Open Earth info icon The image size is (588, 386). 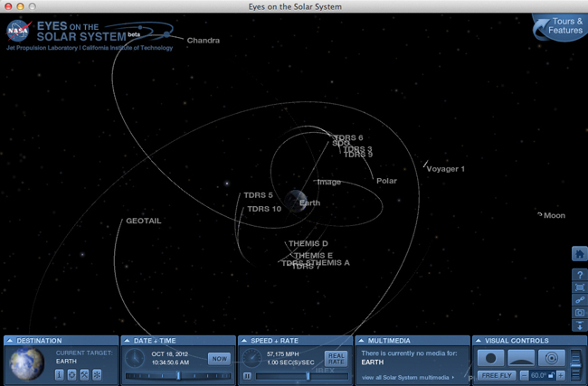click(59, 375)
